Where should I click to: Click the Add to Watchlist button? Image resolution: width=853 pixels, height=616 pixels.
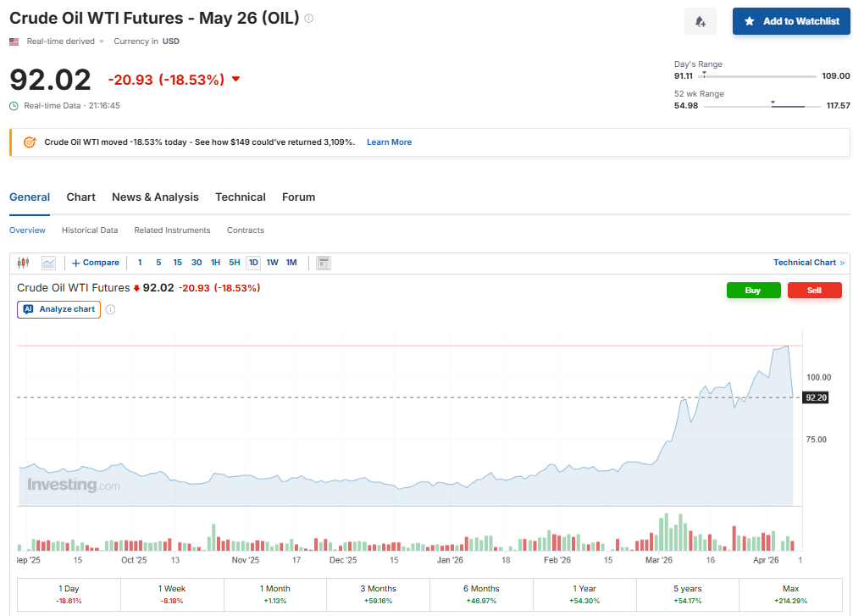click(791, 21)
